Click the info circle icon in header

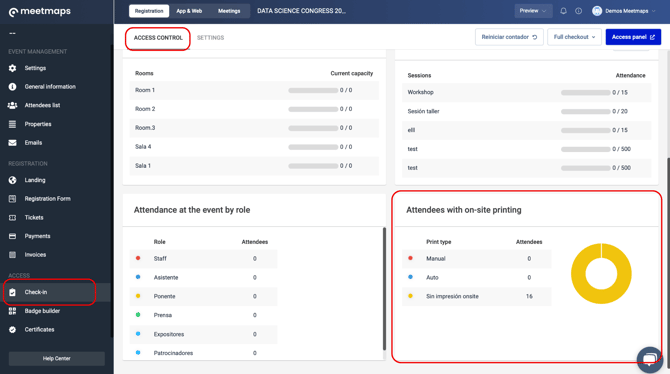coord(578,11)
